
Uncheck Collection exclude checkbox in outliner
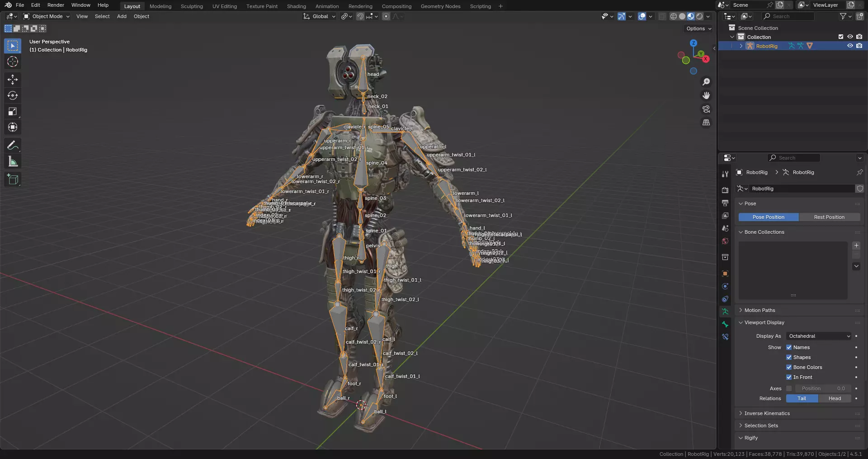coord(841,37)
